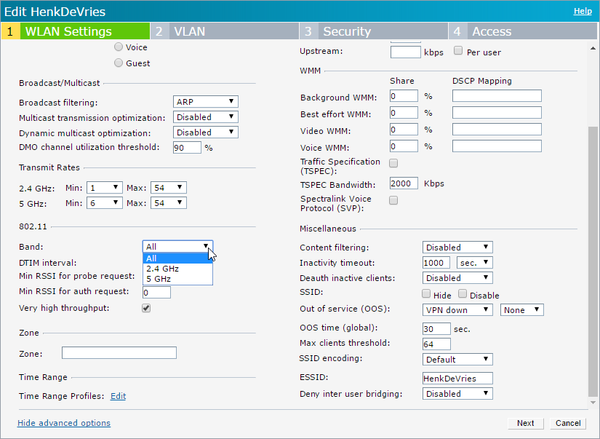Switch to the VLAN tab
This screenshot has height=439, width=600.
coord(224,31)
